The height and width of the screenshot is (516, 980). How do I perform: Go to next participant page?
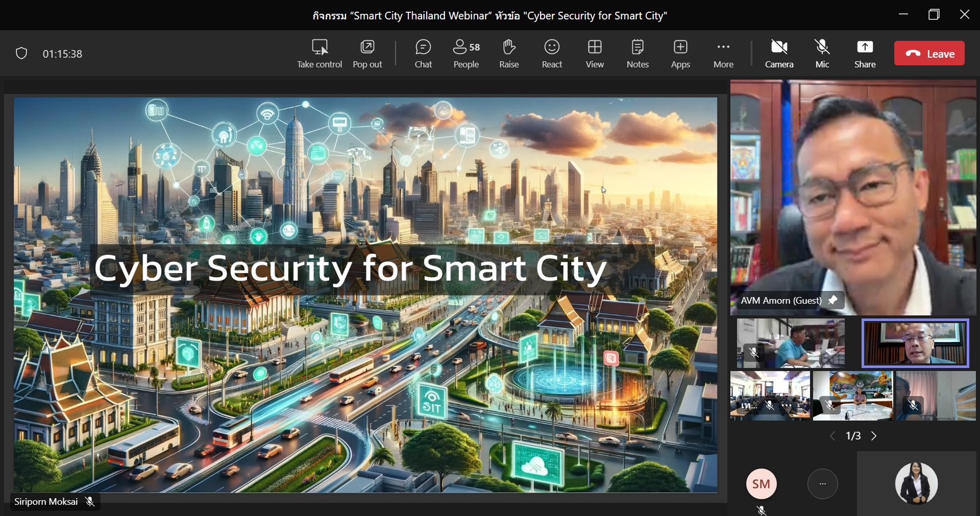click(874, 436)
